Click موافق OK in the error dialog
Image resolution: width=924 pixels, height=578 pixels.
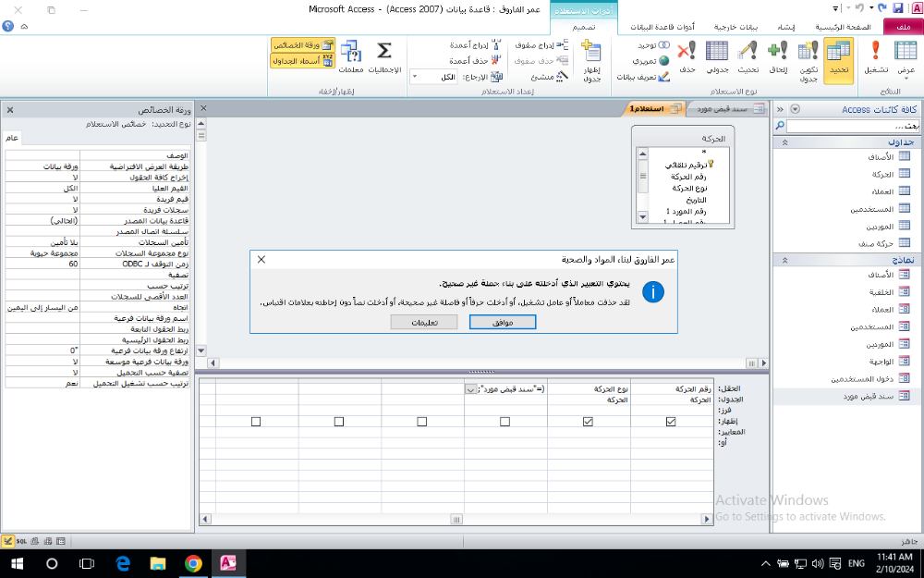(503, 322)
